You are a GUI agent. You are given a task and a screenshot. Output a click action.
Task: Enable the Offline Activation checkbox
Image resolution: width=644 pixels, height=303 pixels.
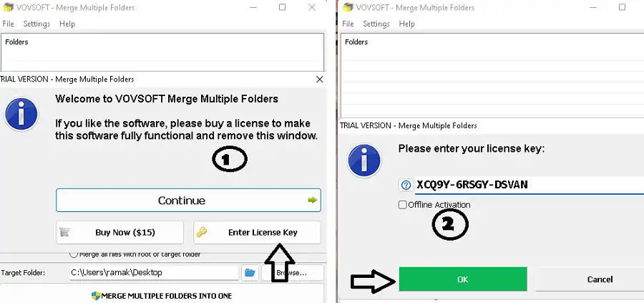pos(403,205)
